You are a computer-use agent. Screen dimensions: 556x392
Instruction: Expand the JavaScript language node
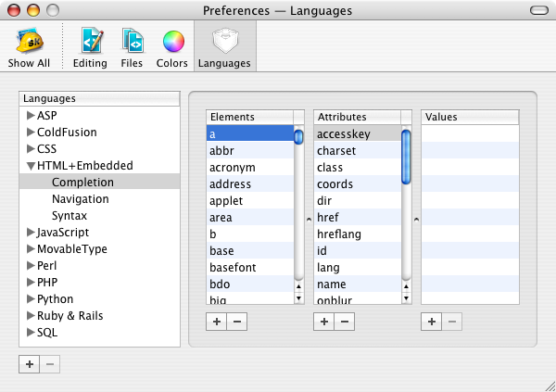[31, 233]
